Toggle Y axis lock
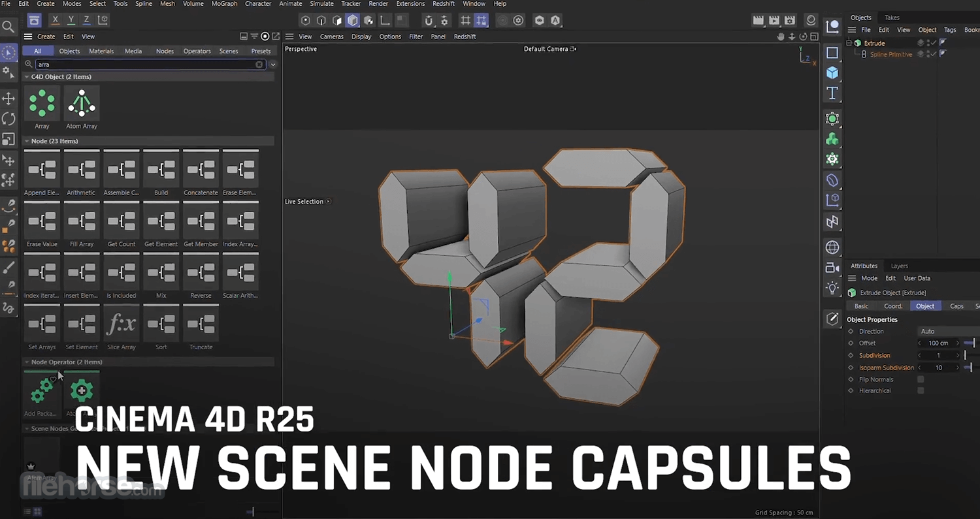 coord(71,21)
